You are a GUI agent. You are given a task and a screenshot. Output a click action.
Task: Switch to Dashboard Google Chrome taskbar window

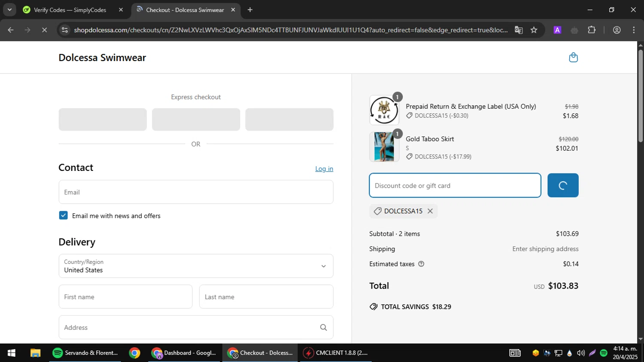[x=184, y=353]
